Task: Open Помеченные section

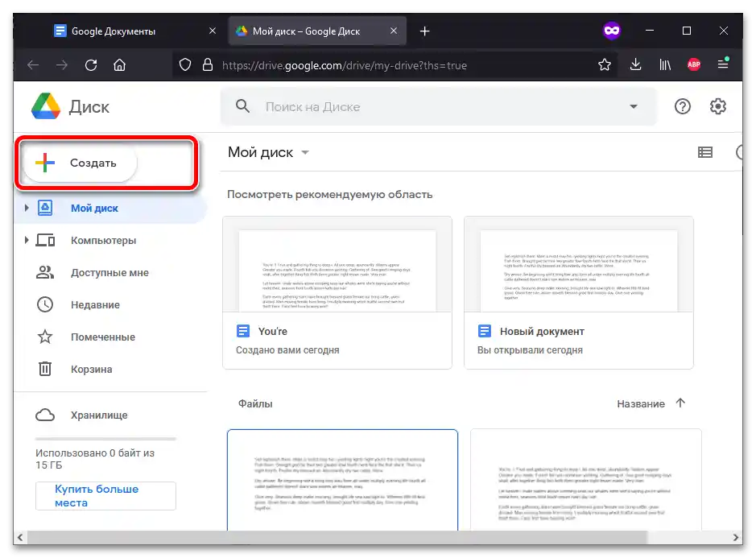Action: coord(111,337)
